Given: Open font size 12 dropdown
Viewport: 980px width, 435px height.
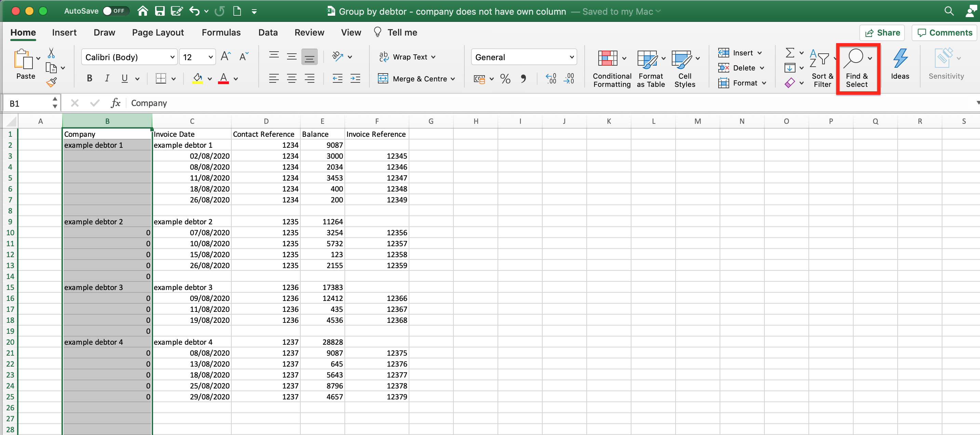Looking at the screenshot, I should coord(210,57).
